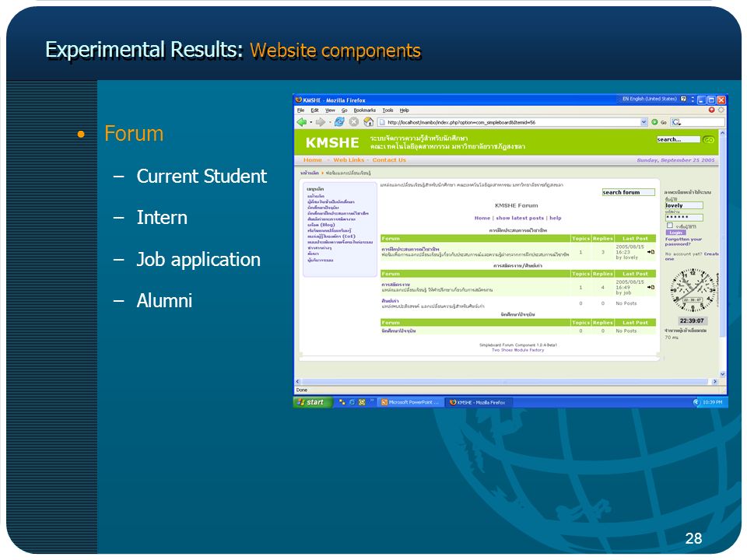The width and height of the screenshot is (747, 560).
Task: Click the 22:39:07 digital time display
Action: 692,321
